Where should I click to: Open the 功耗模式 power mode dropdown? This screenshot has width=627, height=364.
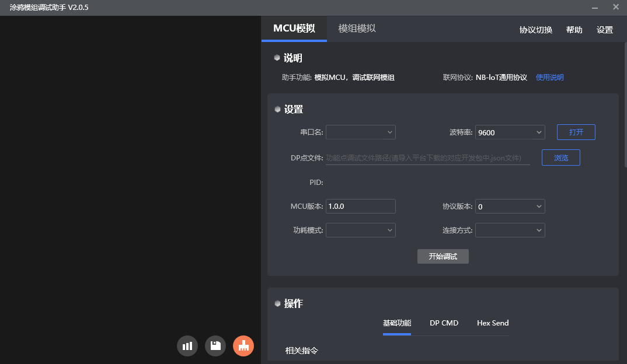(360, 230)
